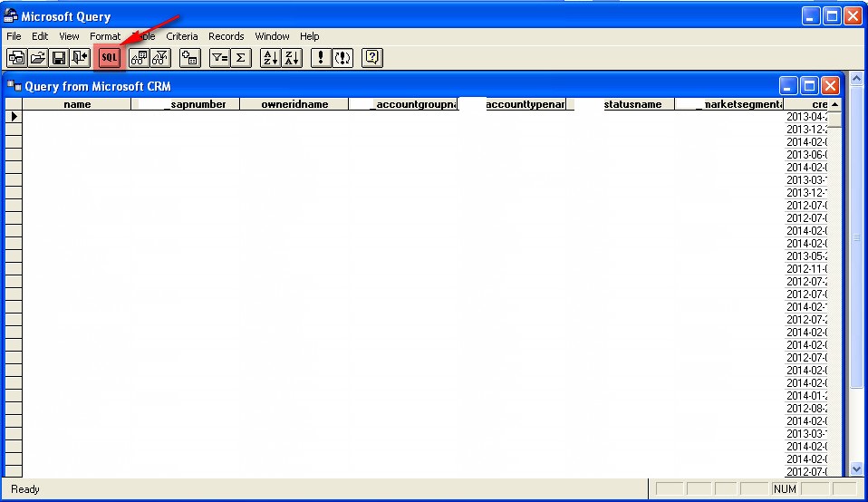The image size is (868, 502).
Task: Click the Criteria Equals filter icon
Action: click(219, 58)
